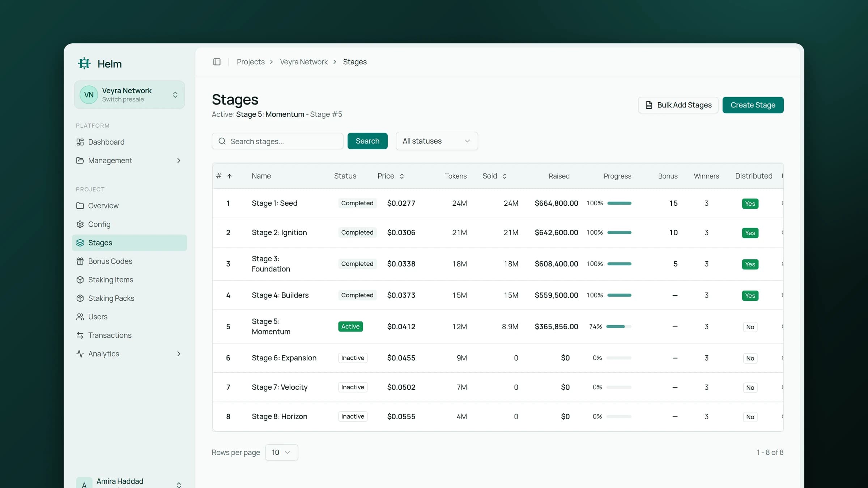
Task: Focus the Search stages input field
Action: coord(277,141)
